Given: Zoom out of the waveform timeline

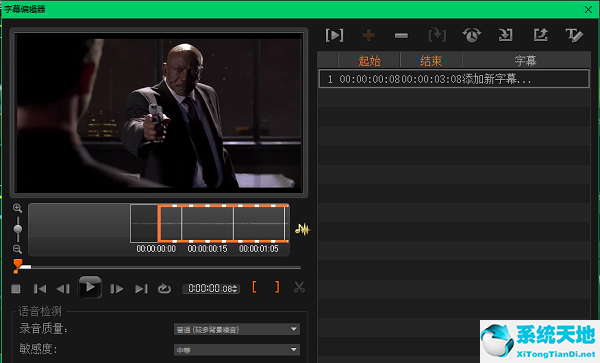Looking at the screenshot, I should pos(17,249).
